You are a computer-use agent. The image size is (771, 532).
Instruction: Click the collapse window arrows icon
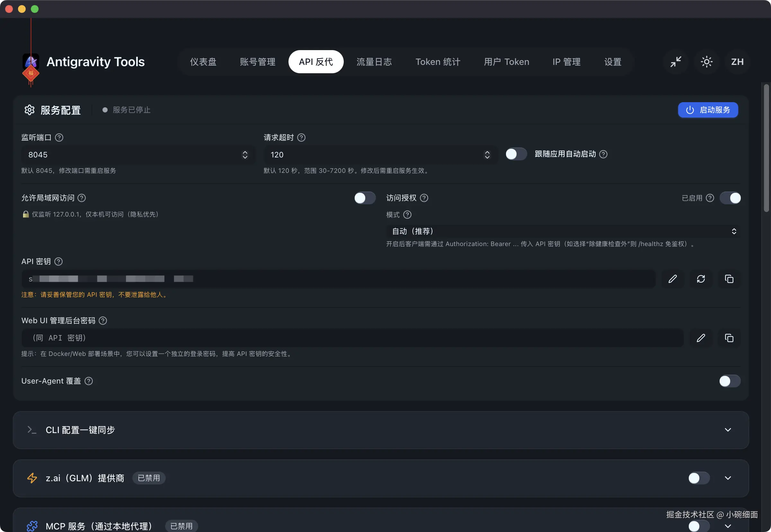click(676, 62)
